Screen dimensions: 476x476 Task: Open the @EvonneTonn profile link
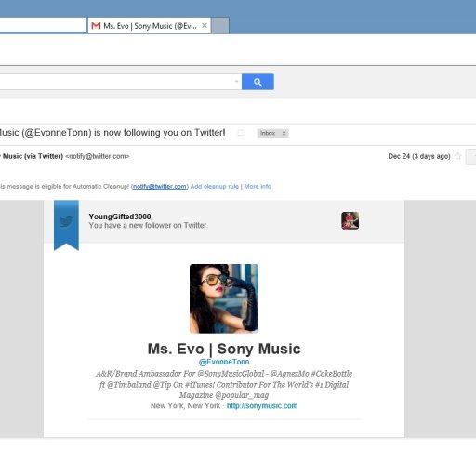coord(224,362)
